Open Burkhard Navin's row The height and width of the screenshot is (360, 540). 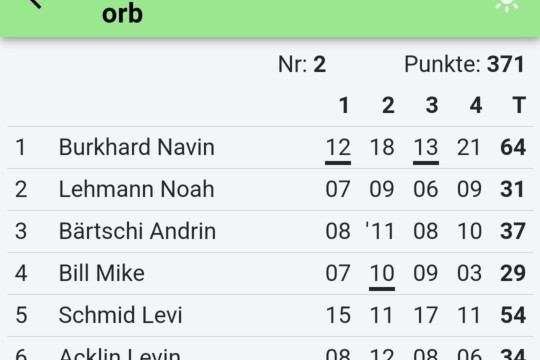coord(270,148)
